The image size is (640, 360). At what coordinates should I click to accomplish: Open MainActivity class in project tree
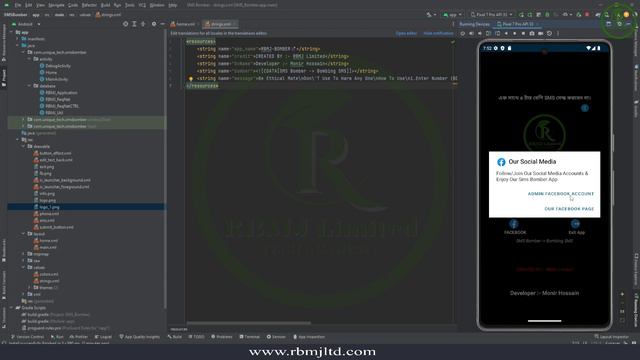pyautogui.click(x=54, y=79)
